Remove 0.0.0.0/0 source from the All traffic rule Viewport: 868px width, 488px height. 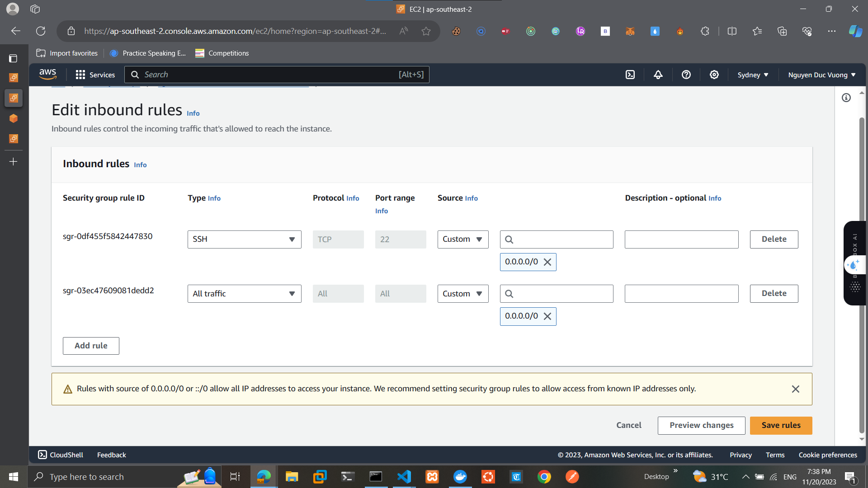pos(547,316)
